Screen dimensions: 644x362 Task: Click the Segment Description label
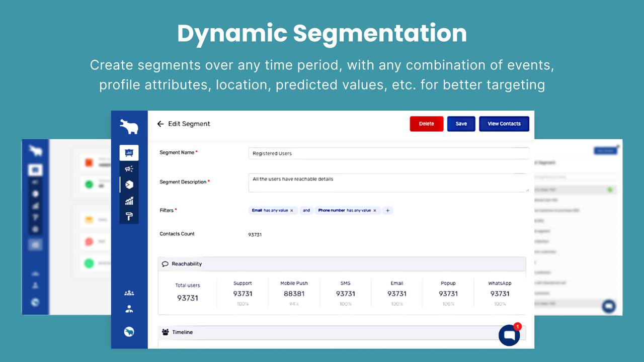click(183, 182)
